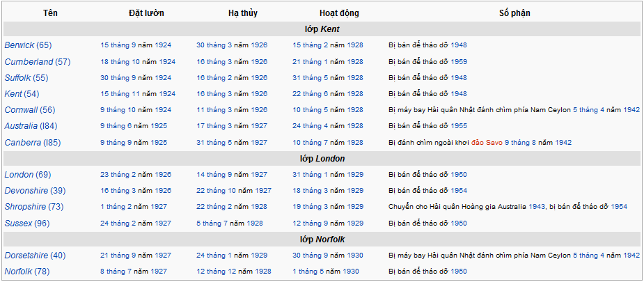Click the Devonshire ship name
Screen dimensions: 644x282
(26, 191)
